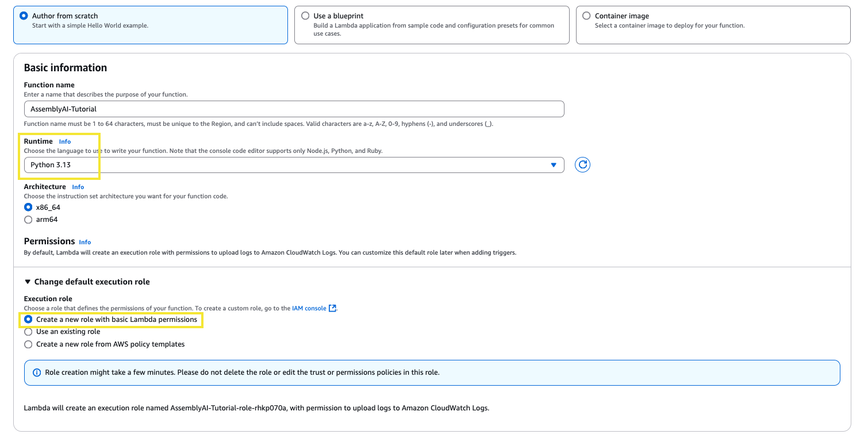This screenshot has height=438, width=868.
Task: Click the external link icon beside IAM console
Action: [x=332, y=309]
